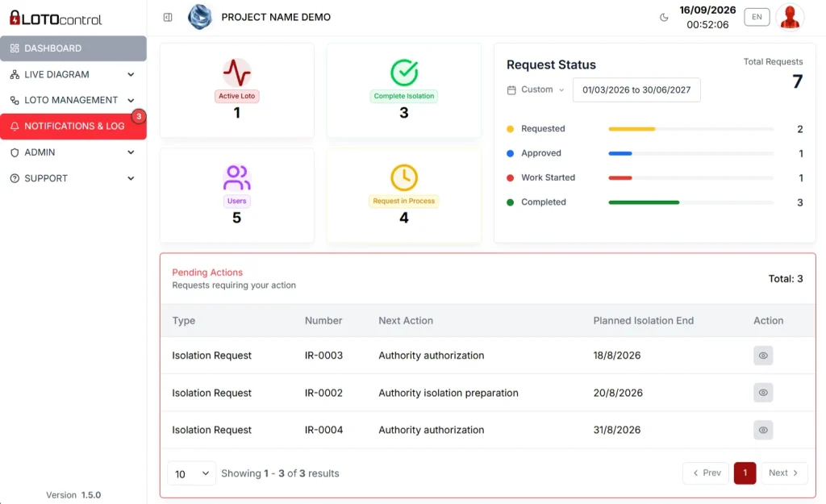
Task: Click the Users label badge
Action: [236, 201]
